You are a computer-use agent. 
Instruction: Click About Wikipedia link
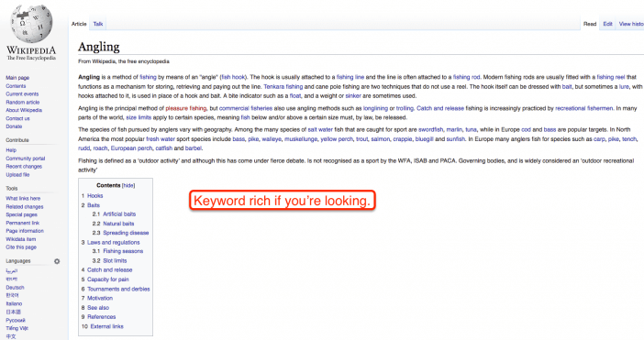pos(24,110)
